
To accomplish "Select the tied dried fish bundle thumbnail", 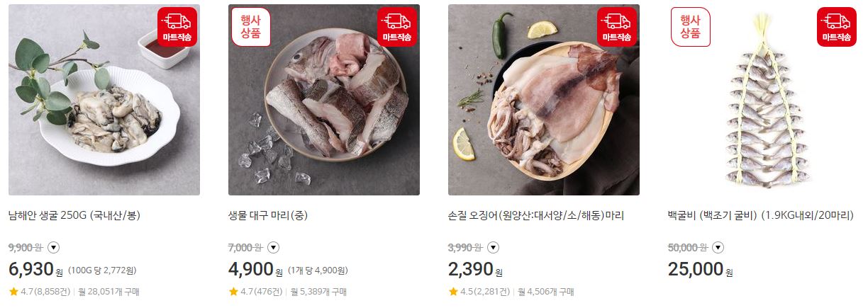I will point(764,100).
